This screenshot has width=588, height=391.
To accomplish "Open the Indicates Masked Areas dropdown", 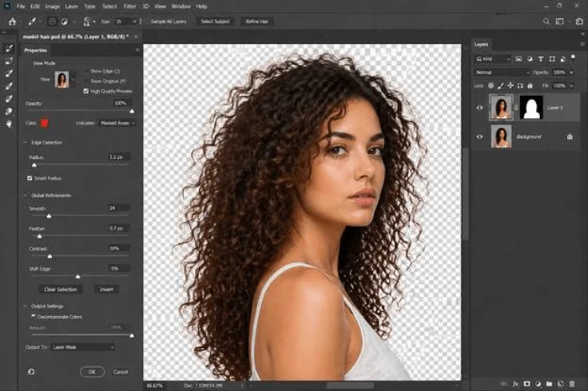I will 117,123.
